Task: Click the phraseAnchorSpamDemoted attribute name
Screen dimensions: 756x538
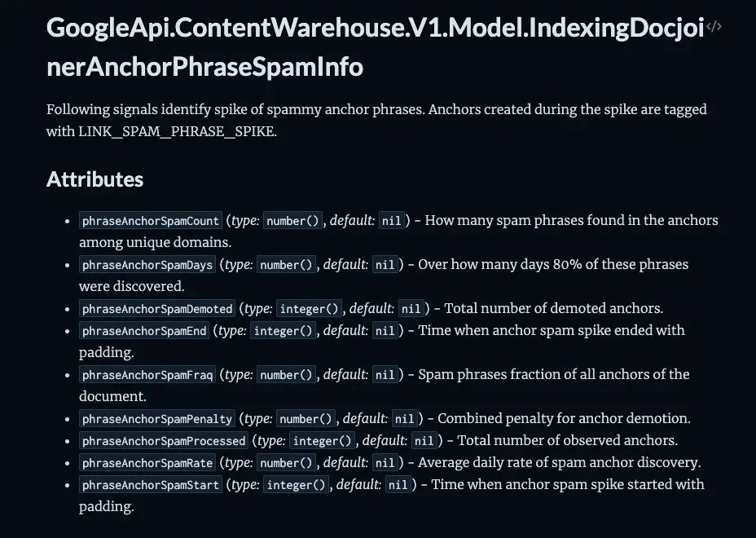Action: (157, 308)
